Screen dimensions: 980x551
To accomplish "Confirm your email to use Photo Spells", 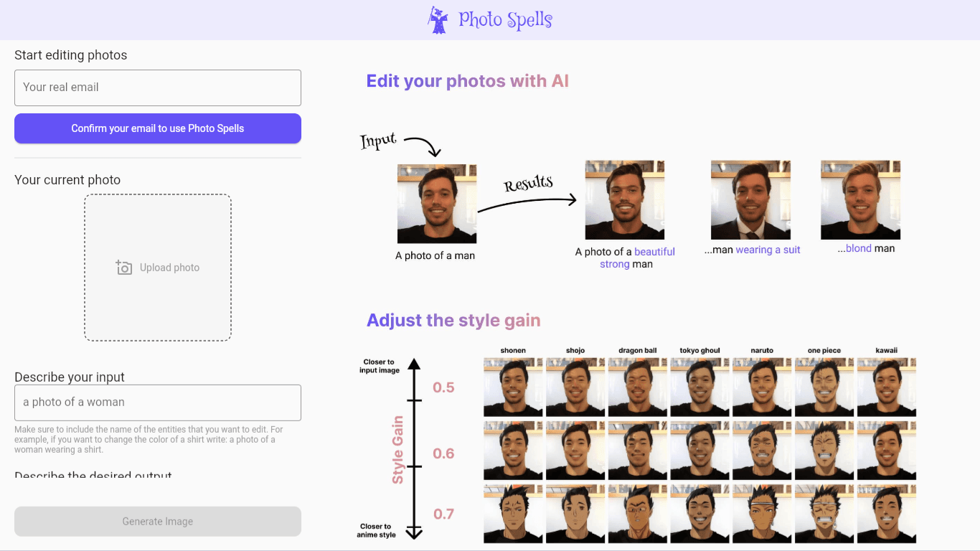I will (158, 128).
